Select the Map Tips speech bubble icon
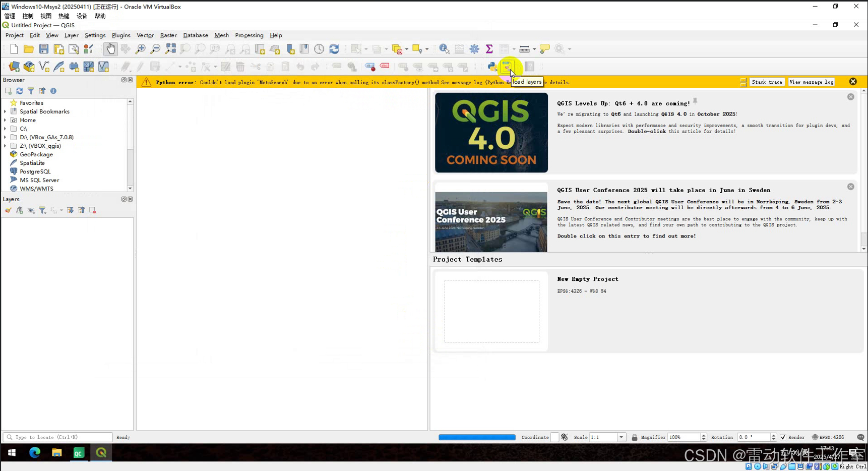 [x=544, y=49]
